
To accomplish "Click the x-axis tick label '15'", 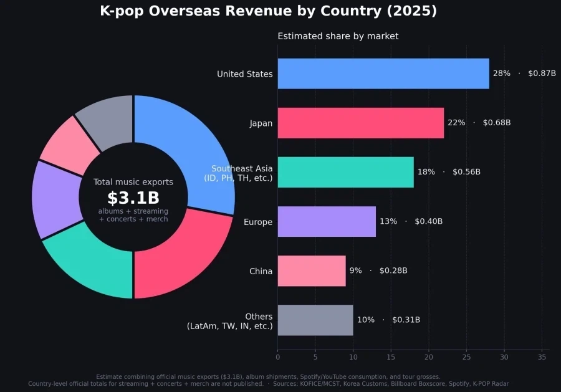I will (391, 357).
